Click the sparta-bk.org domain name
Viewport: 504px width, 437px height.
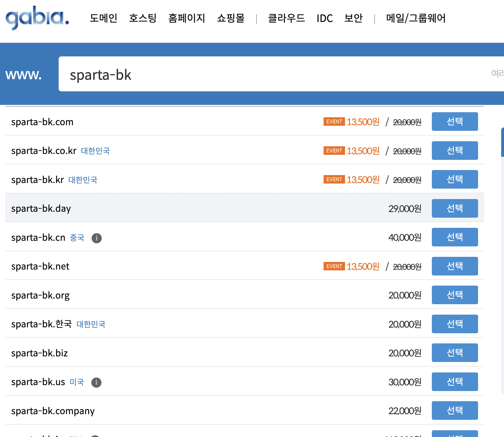[40, 296]
